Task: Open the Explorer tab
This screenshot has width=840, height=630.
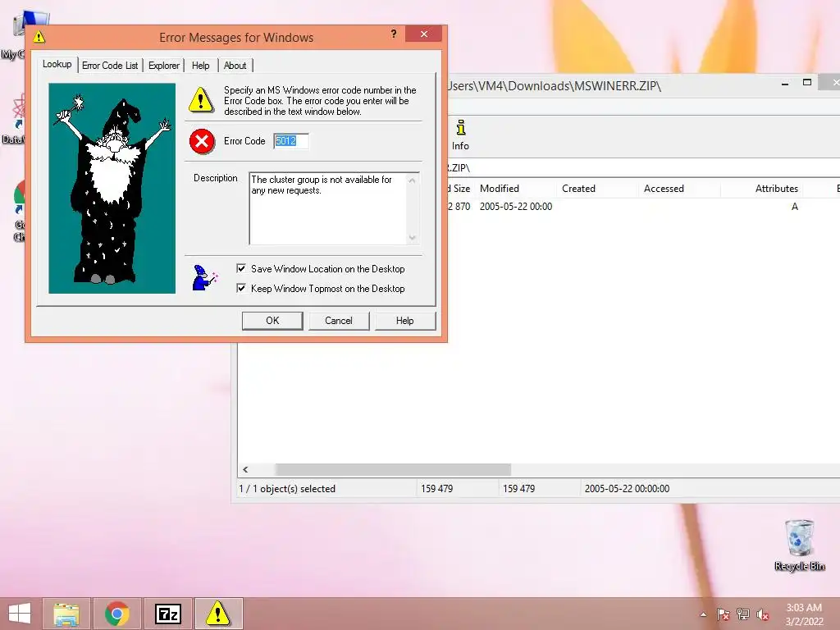Action: click(x=164, y=66)
